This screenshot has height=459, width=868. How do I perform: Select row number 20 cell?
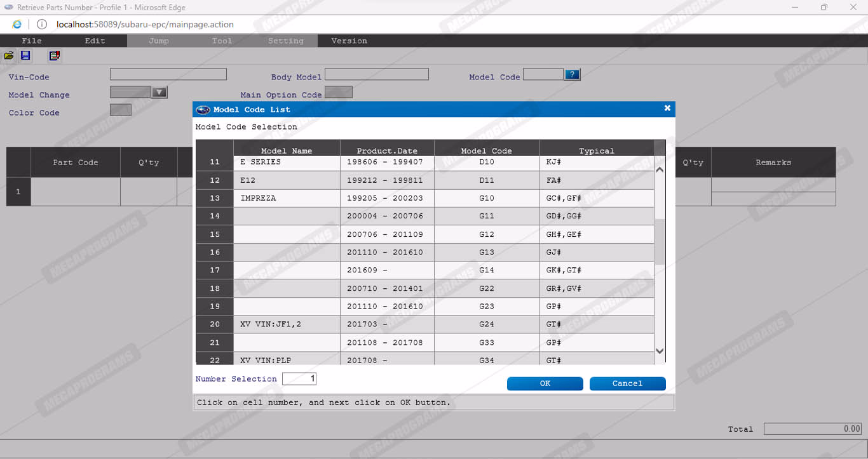[x=215, y=324]
